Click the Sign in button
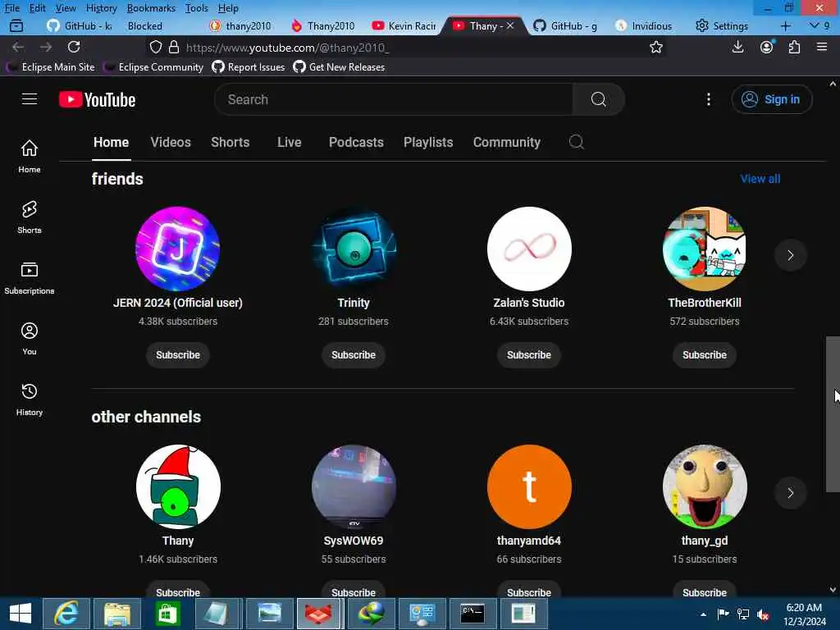The width and height of the screenshot is (840, 630). click(x=771, y=99)
